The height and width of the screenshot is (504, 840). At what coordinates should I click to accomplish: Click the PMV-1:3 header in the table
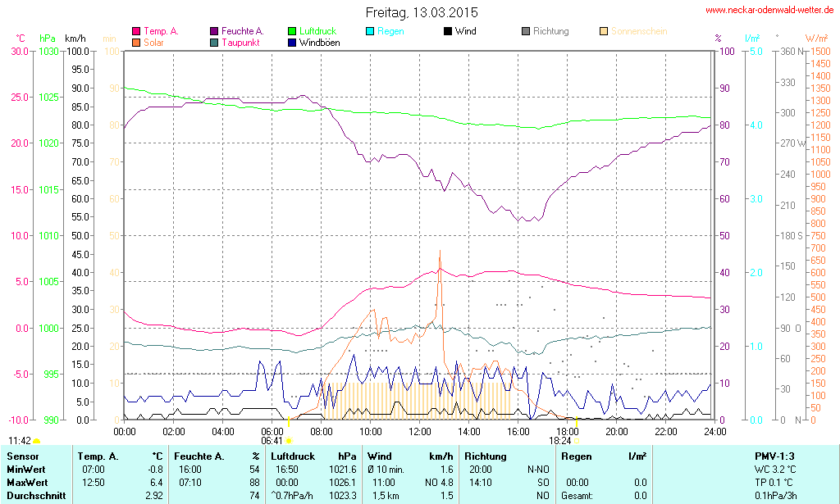pyautogui.click(x=776, y=456)
